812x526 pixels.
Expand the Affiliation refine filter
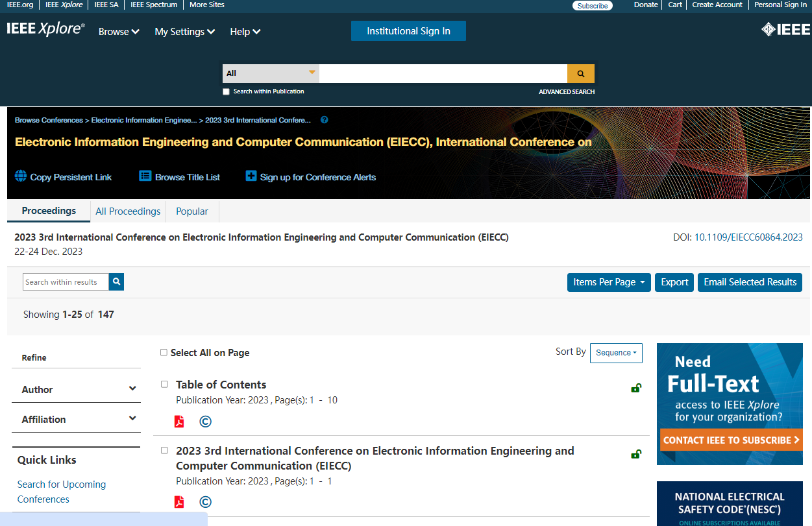point(77,419)
